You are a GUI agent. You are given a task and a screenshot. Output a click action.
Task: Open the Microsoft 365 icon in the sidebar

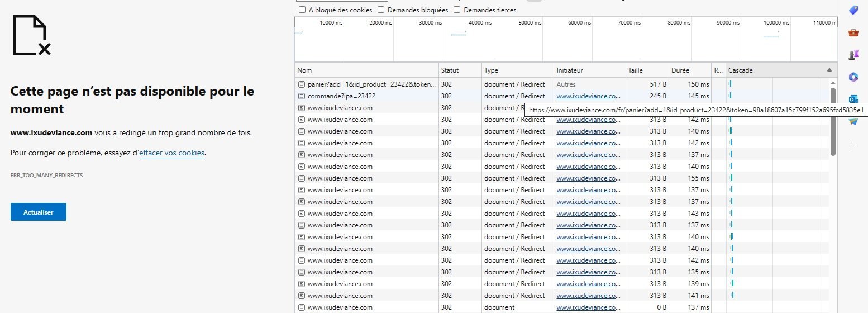point(853,77)
